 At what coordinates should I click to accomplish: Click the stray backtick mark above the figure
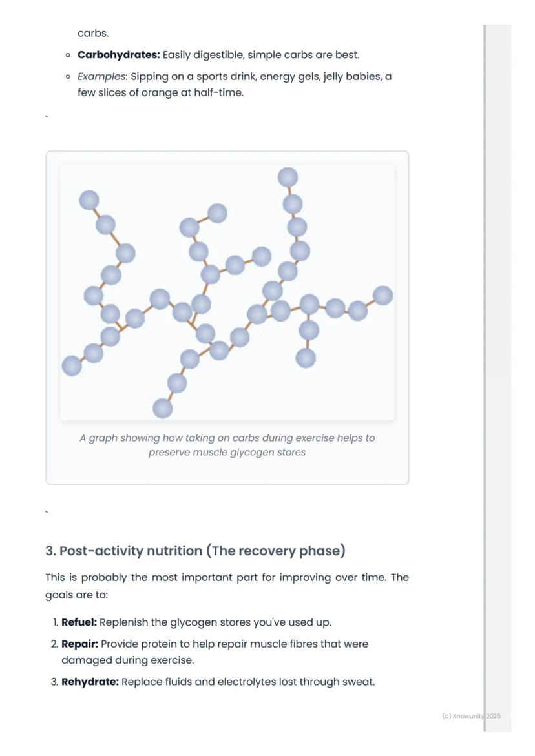click(x=47, y=117)
